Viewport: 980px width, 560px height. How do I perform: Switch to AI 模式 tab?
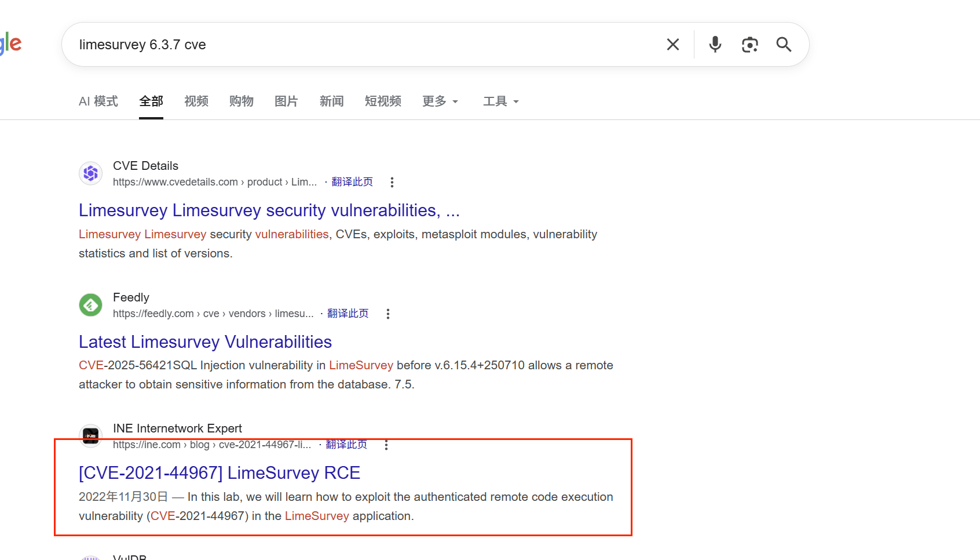[x=98, y=101]
